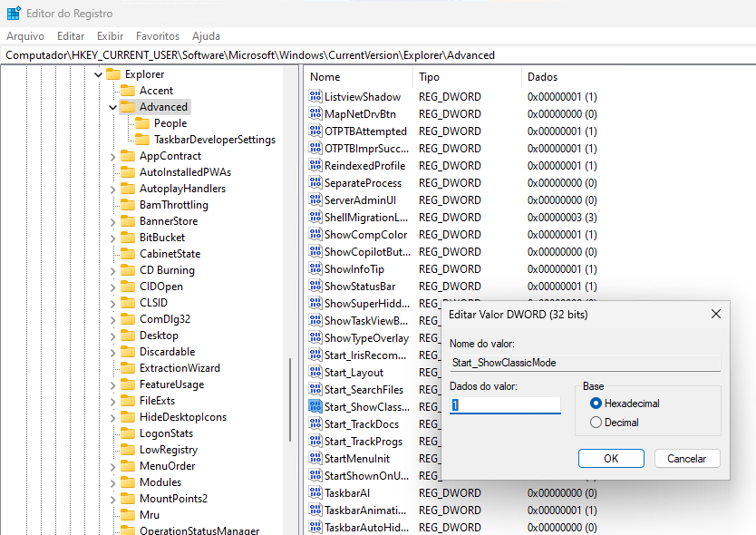Click the folder icon for TaskbarDeveloperSettings
The height and width of the screenshot is (535, 756).
point(142,140)
